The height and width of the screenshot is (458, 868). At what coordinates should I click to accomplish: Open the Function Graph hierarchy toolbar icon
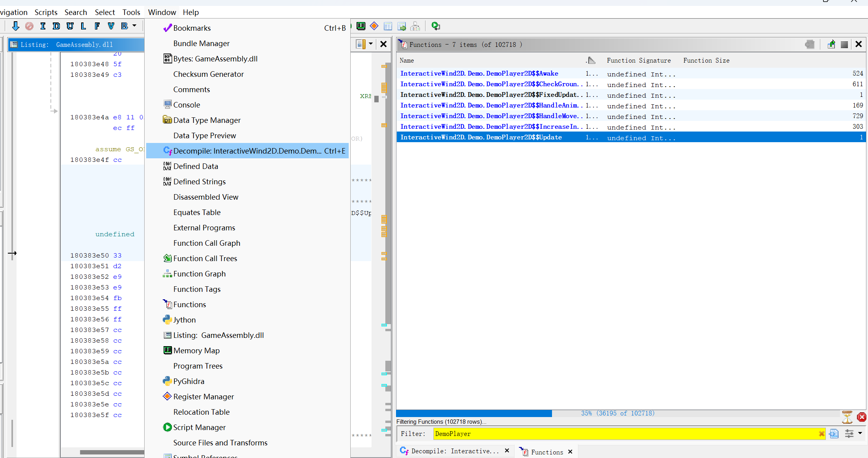pyautogui.click(x=415, y=26)
